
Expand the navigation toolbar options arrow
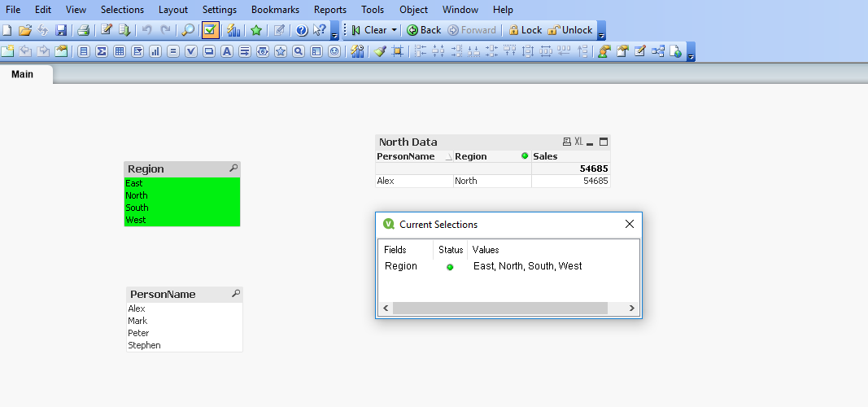pos(602,31)
